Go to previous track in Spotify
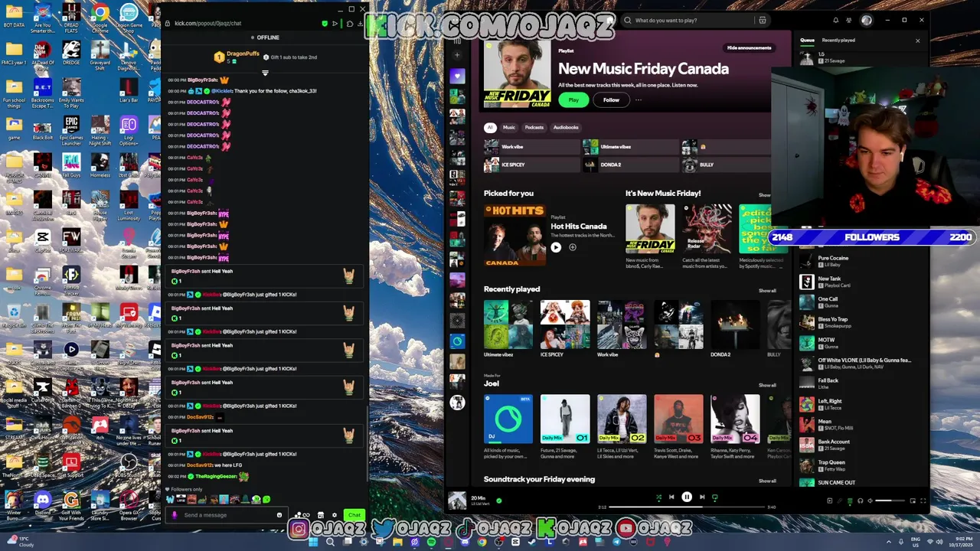Screen dimensions: 980x551 [671, 497]
